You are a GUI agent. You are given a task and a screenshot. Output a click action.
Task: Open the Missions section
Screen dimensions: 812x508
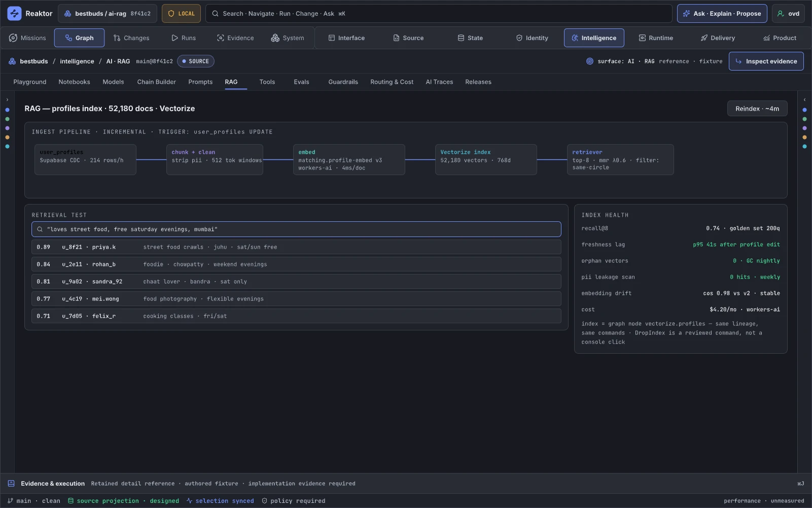[27, 38]
